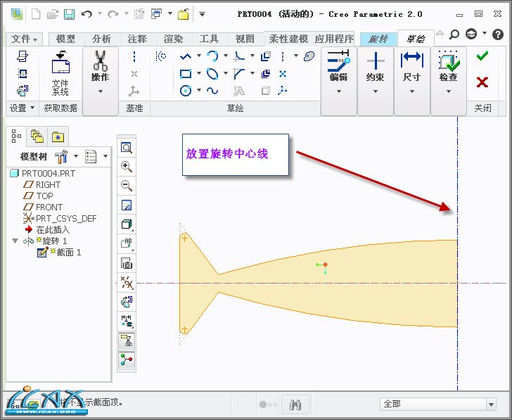
Task: Click the Help question mark icon
Action: [x=498, y=34]
